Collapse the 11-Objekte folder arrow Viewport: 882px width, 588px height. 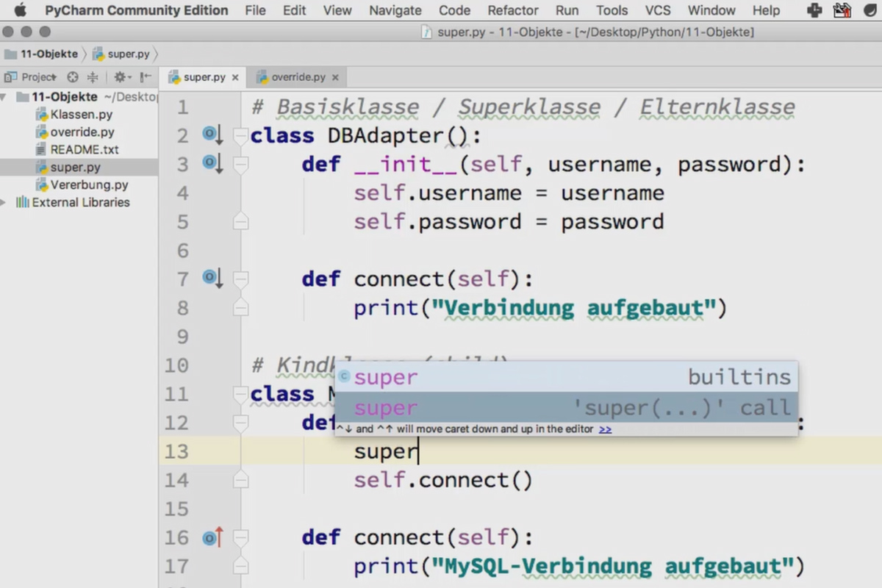(x=4, y=97)
